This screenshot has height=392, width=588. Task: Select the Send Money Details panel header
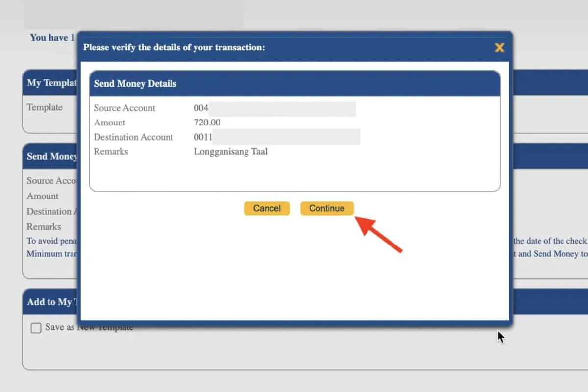(135, 84)
